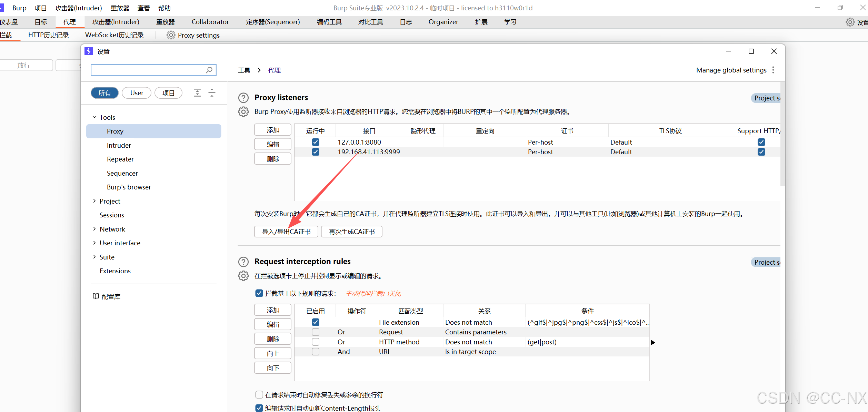Click the 导入/导出CA证书 button
This screenshot has width=868, height=412.
[x=286, y=232]
